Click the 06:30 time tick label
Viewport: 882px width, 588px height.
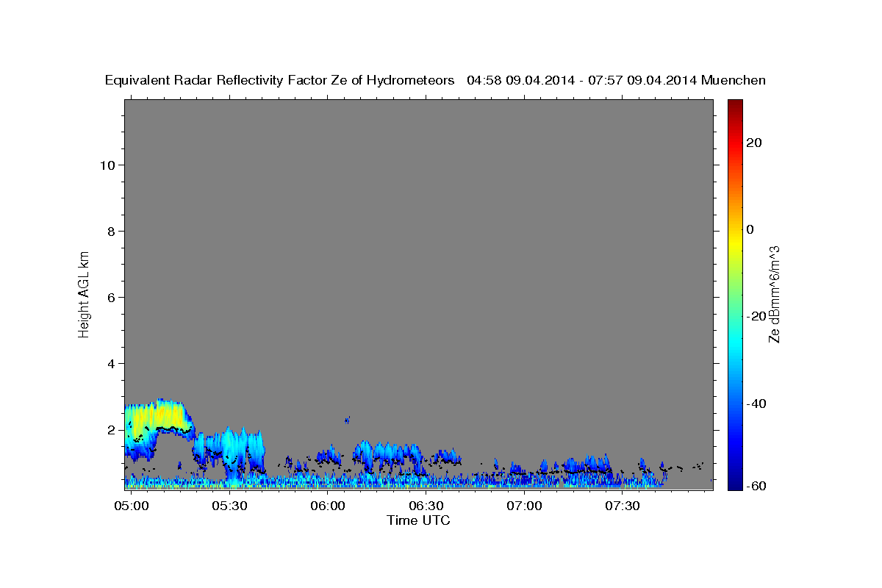426,506
